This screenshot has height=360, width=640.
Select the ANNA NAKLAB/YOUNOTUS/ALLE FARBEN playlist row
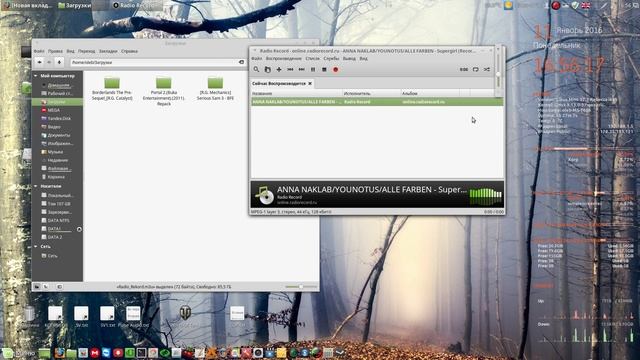click(x=377, y=102)
